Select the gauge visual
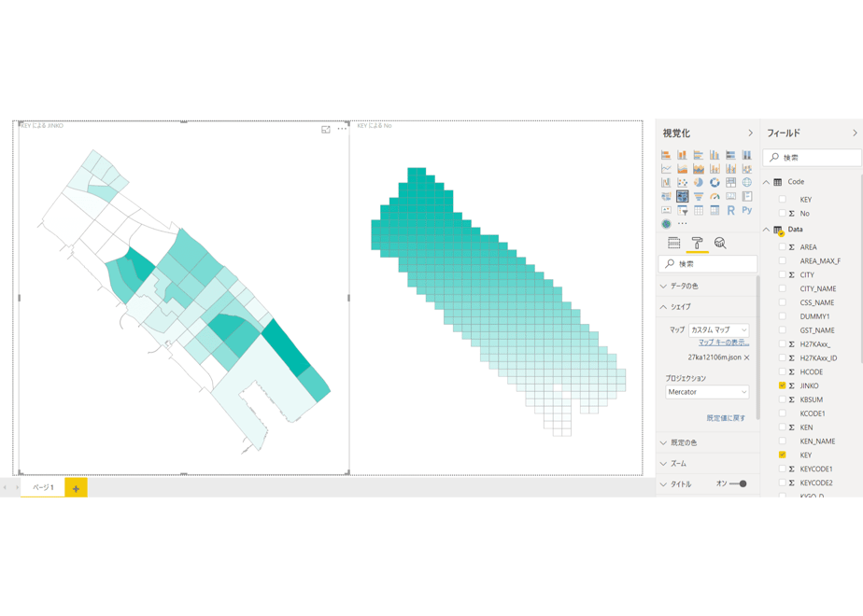Screen dimensions: 863x616 714,196
